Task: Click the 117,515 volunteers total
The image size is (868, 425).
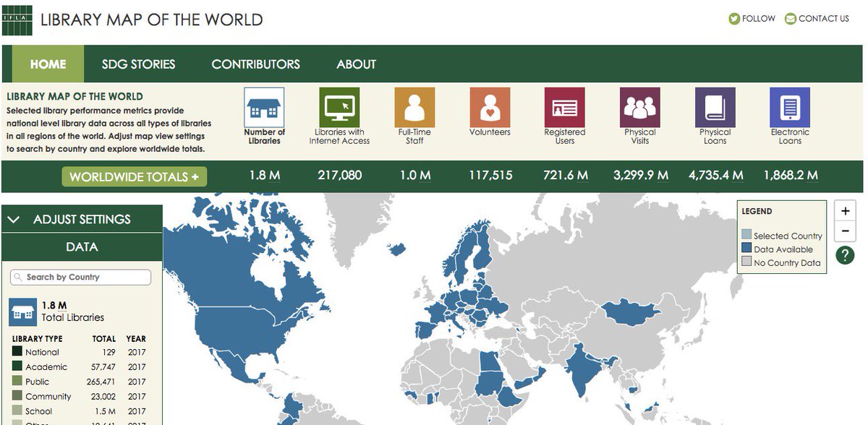Action: tap(490, 176)
